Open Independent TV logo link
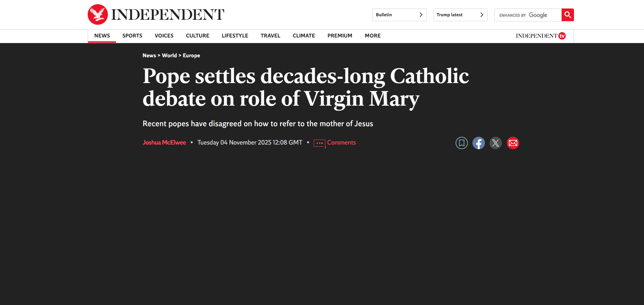 (x=540, y=36)
